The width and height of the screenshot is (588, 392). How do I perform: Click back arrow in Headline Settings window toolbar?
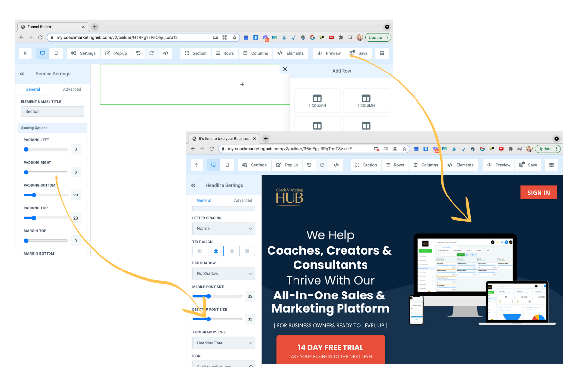pos(196,165)
